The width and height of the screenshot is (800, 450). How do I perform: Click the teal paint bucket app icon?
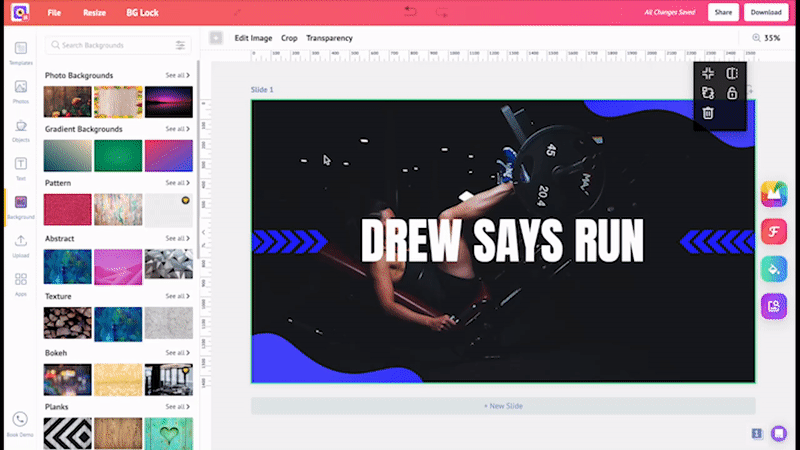tap(774, 269)
